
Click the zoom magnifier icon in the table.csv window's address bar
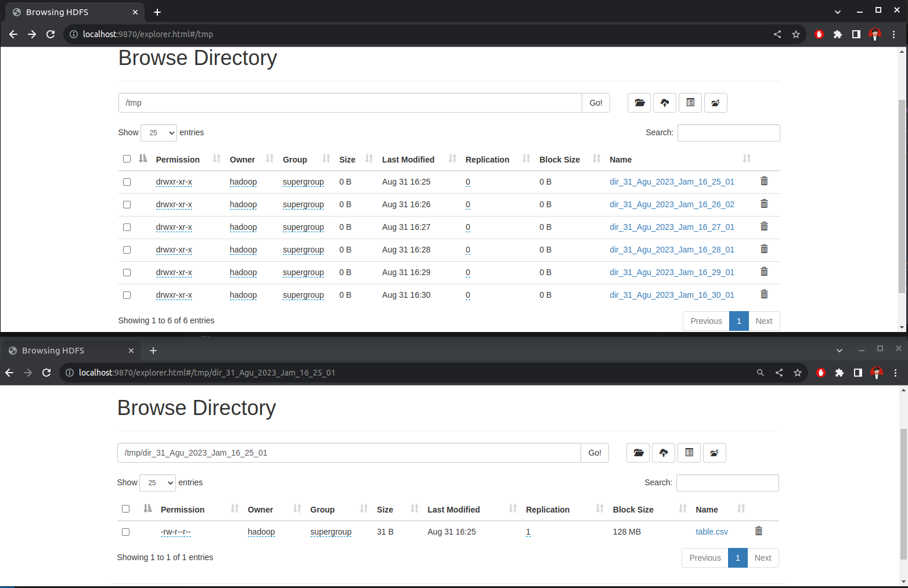point(761,373)
